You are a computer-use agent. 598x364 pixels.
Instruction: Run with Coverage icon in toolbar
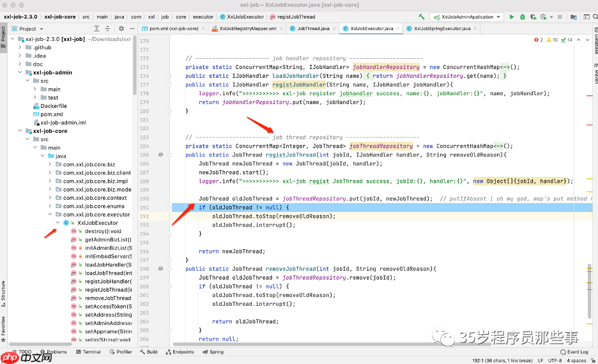[x=534, y=17]
